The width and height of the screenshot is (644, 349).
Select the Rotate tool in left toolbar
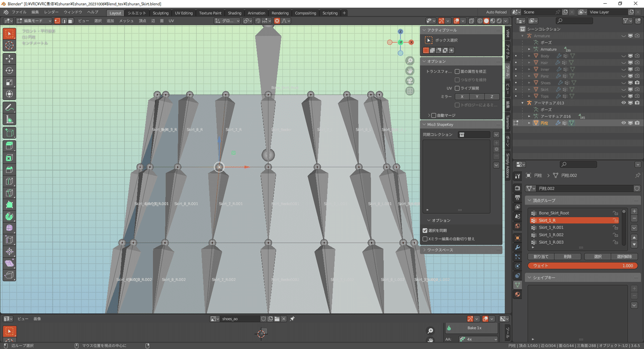[x=10, y=70]
